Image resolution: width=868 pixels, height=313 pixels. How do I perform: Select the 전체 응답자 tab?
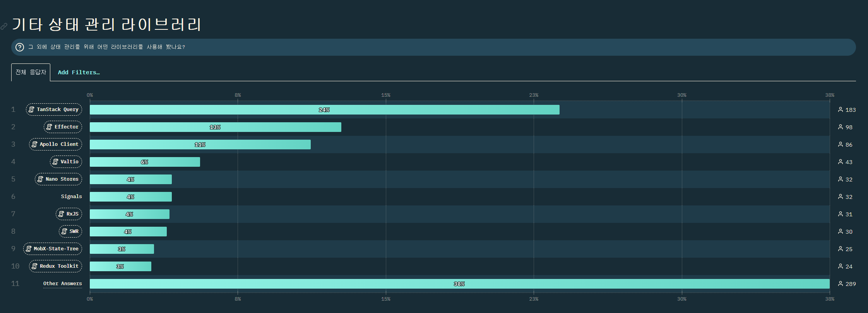tap(31, 72)
